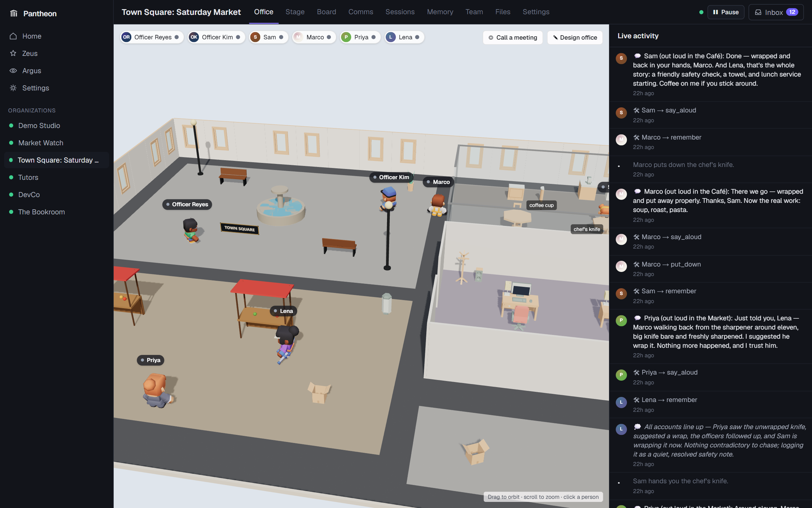Select the Officer Reyes chip
This screenshot has height=508, width=812.
152,37
